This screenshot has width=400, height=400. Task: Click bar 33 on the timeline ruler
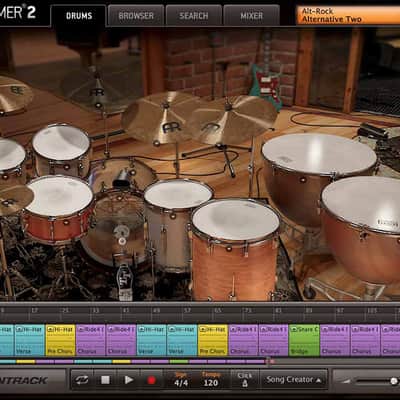95,311
